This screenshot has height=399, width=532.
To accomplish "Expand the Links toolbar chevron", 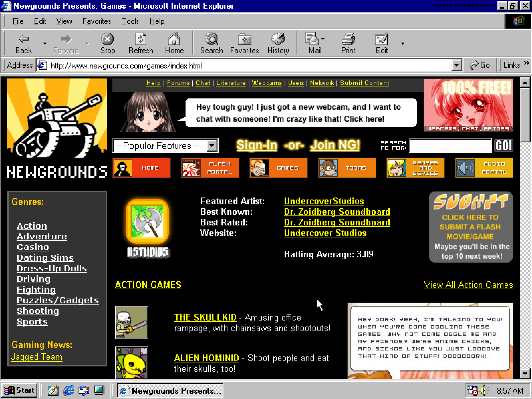I will tap(526, 63).
